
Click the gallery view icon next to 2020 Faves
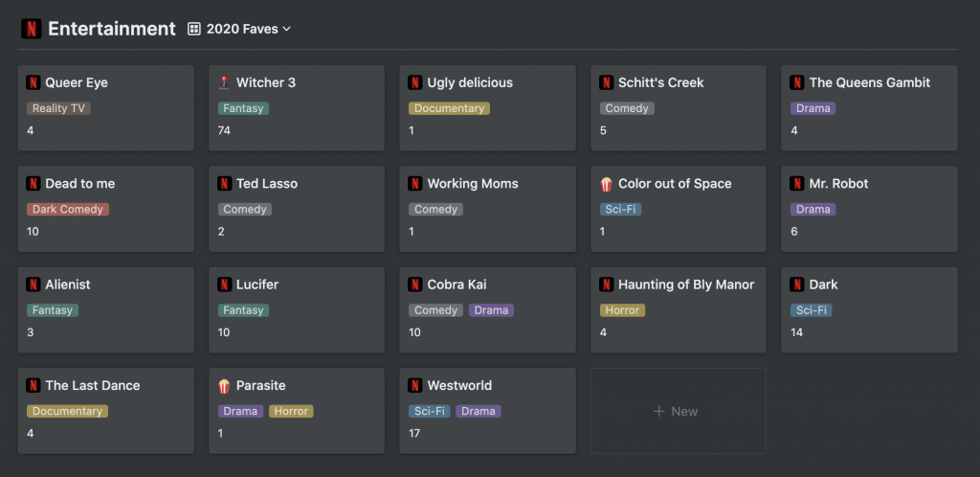click(194, 29)
